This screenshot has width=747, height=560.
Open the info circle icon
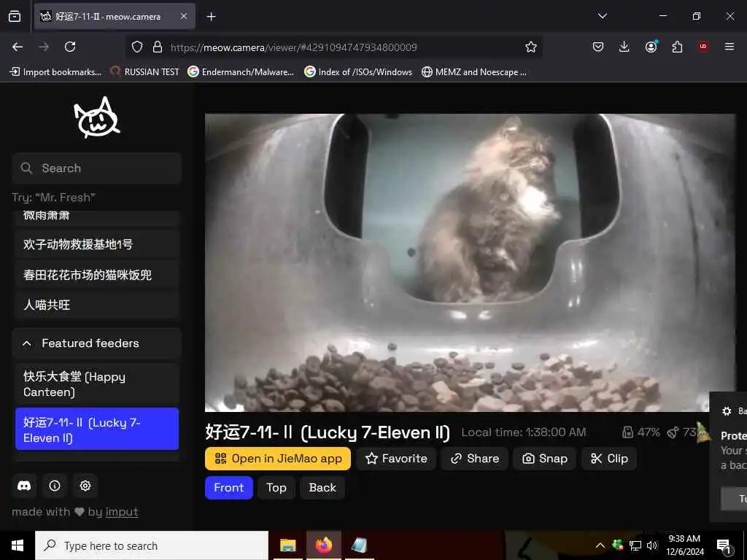[55, 486]
